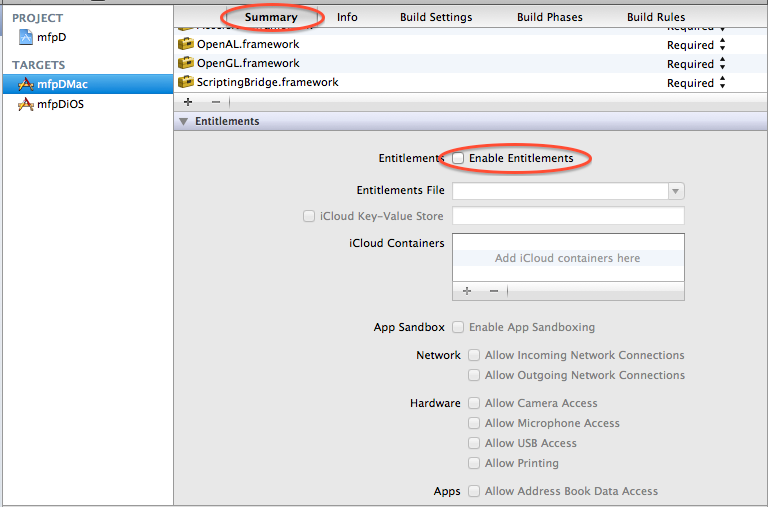Enable App Sandboxing checkbox
This screenshot has width=768, height=507.
click(458, 327)
